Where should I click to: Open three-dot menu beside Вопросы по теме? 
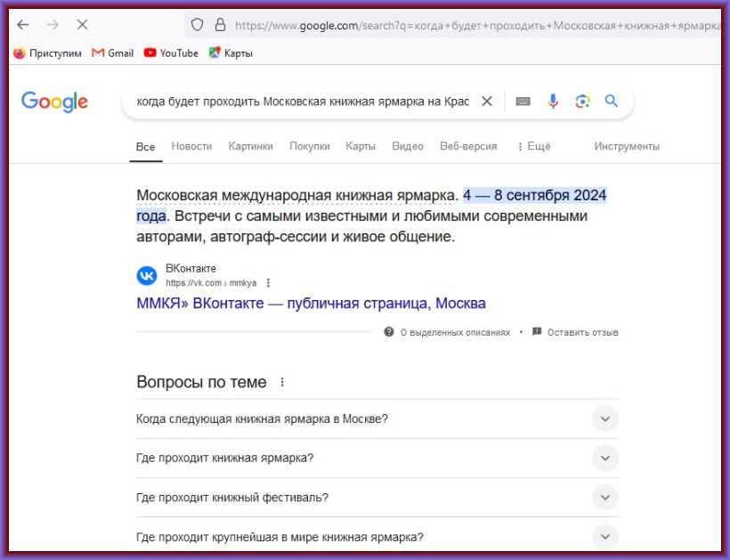click(x=282, y=382)
